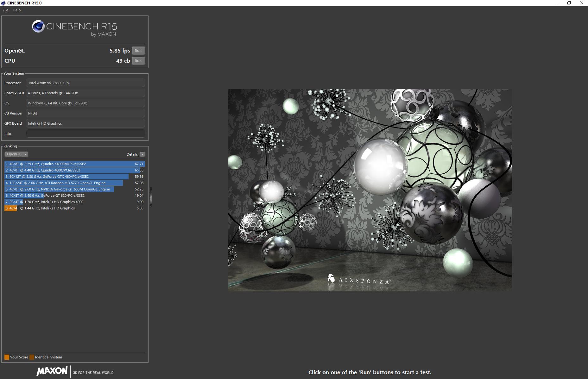This screenshot has width=588, height=379.
Task: Click the Details arrow icon in Ranking
Action: point(142,154)
